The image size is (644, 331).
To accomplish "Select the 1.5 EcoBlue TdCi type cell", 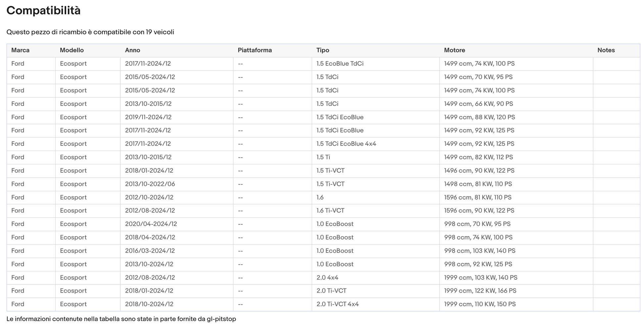I will (x=340, y=64).
